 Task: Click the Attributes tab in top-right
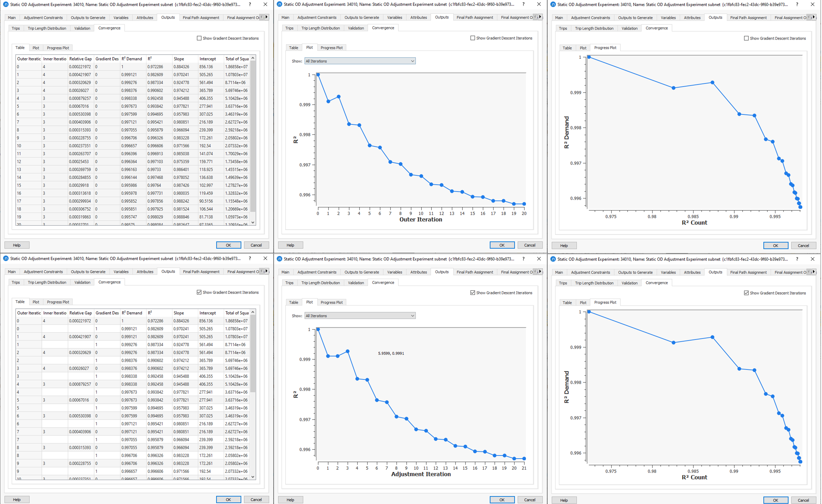click(692, 18)
